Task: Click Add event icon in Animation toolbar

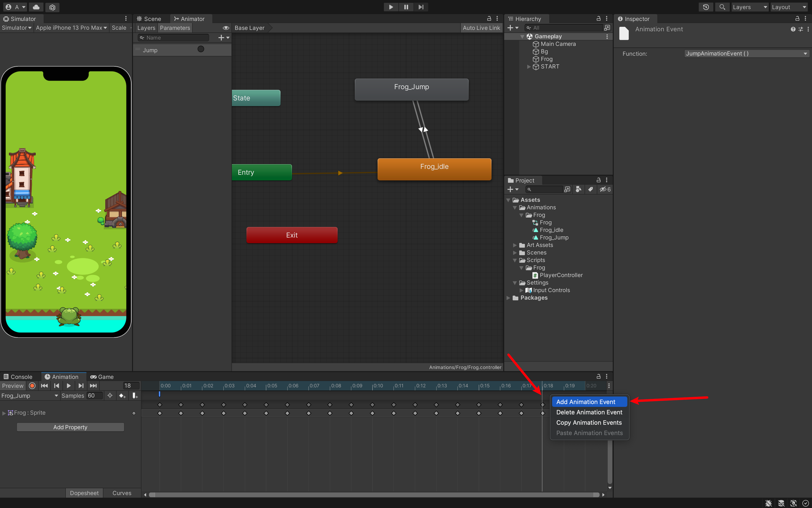Action: coord(135,396)
